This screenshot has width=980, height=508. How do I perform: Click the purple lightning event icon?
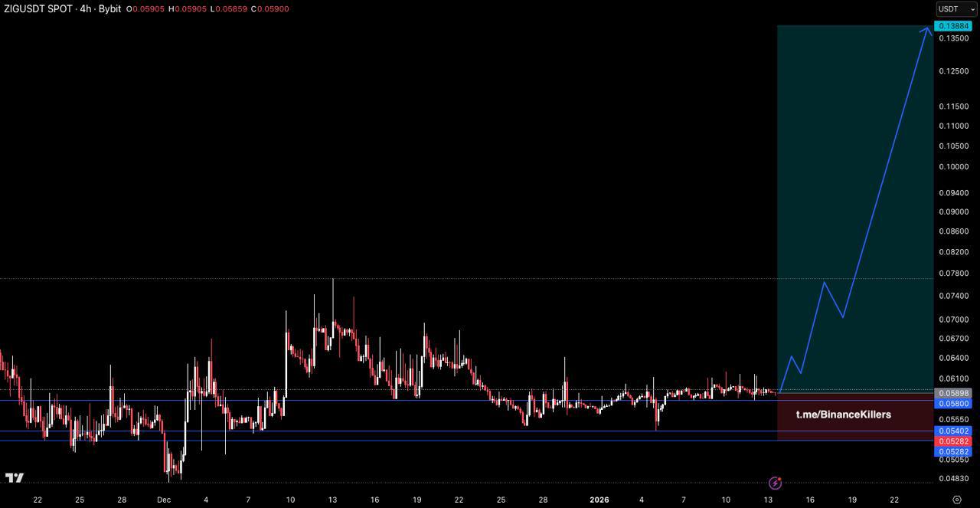point(775,483)
